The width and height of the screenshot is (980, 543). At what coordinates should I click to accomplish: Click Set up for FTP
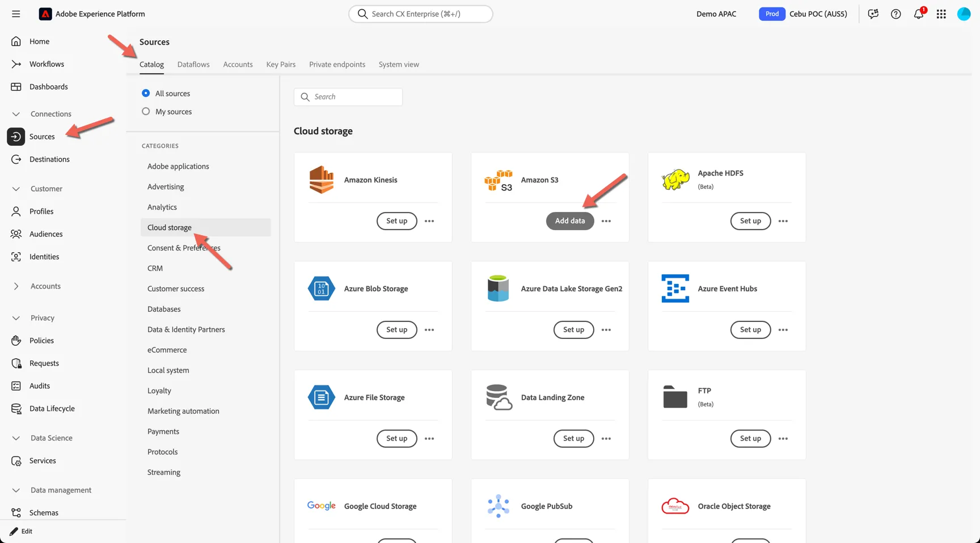click(x=750, y=439)
